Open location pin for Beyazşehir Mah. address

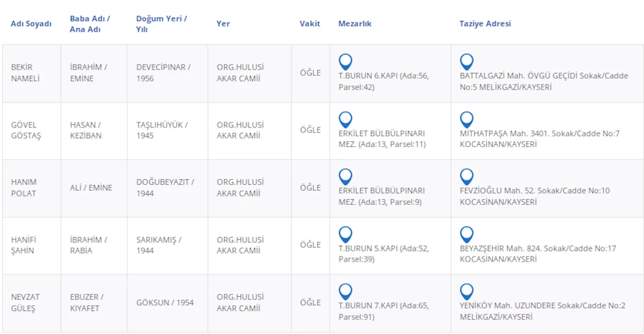pos(466,234)
